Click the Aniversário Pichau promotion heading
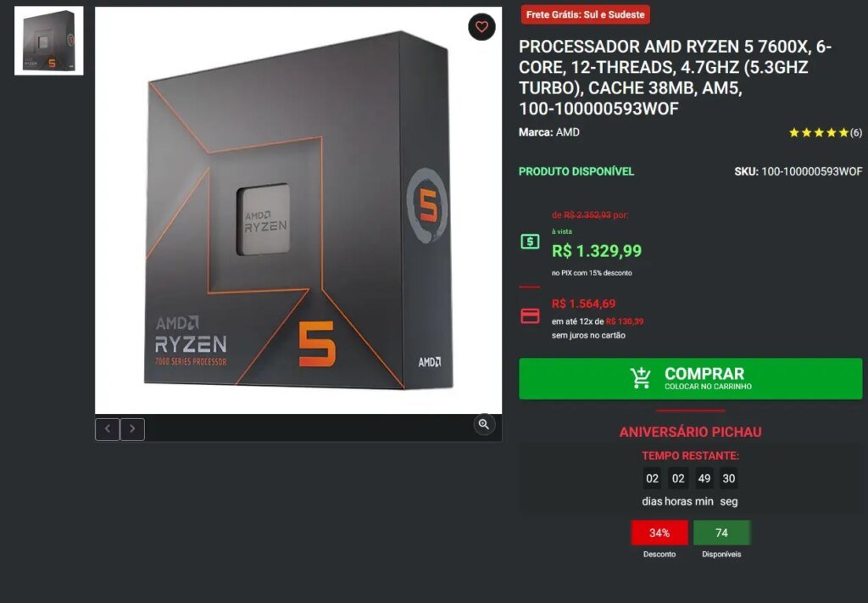 point(690,432)
